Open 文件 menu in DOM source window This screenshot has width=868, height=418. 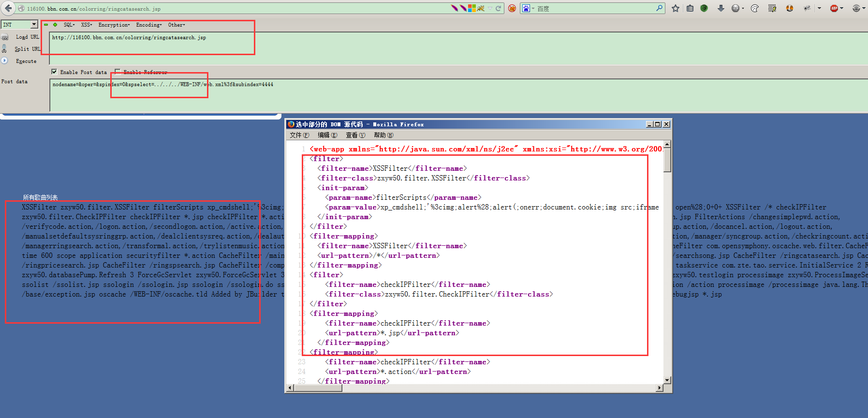point(299,135)
